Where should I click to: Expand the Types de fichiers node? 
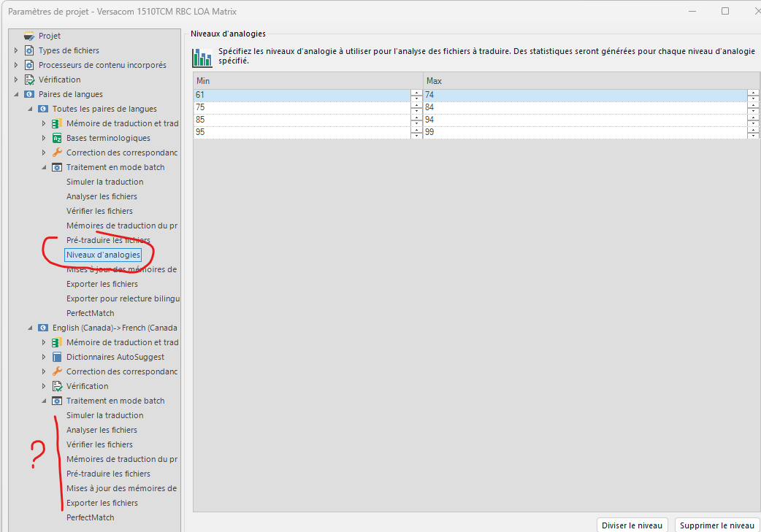[x=16, y=50]
